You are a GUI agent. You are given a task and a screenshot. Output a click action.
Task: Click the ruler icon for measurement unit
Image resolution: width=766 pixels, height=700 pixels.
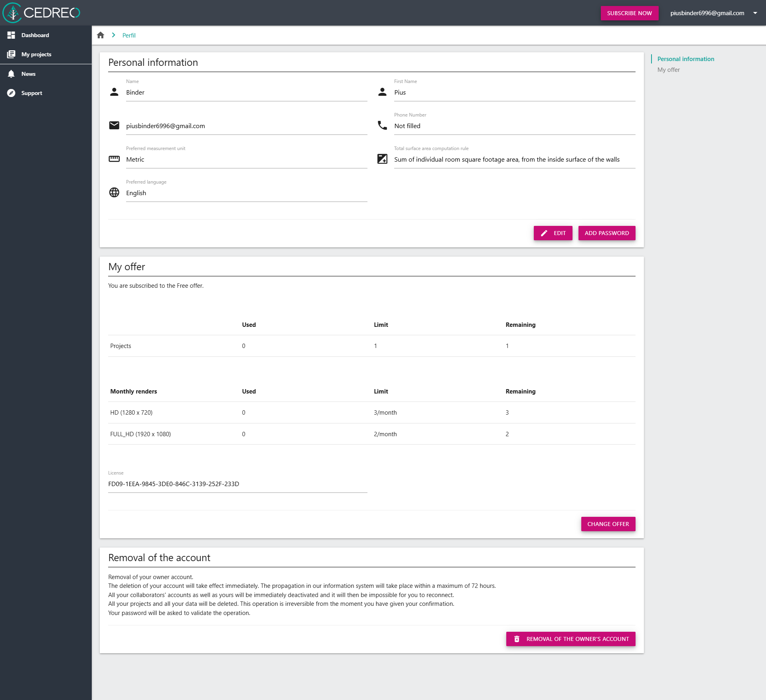coord(114,159)
